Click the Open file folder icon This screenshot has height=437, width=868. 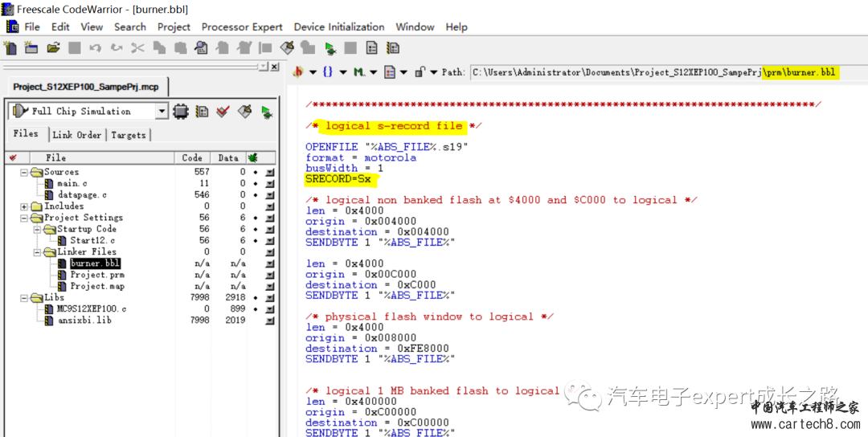click(x=54, y=47)
